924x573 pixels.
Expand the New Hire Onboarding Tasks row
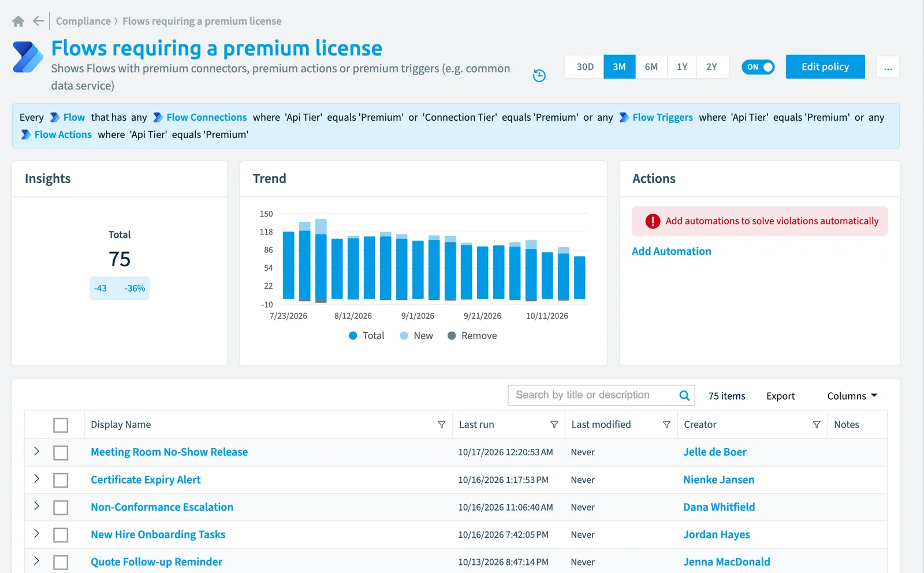click(36, 534)
